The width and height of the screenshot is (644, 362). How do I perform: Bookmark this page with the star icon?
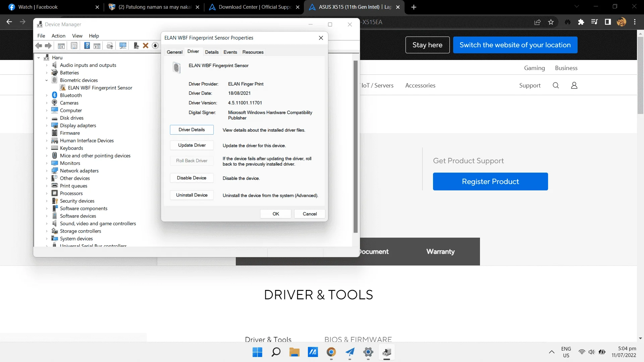click(551, 22)
